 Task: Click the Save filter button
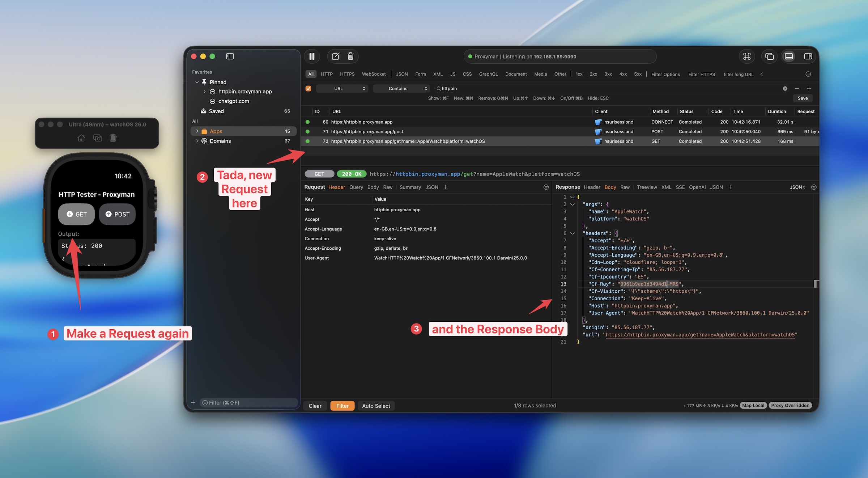click(x=803, y=98)
